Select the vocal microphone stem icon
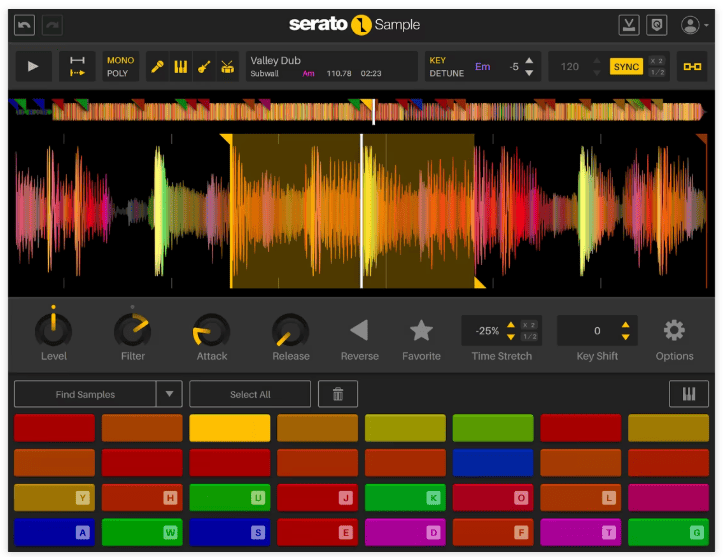The image size is (723, 557). (157, 67)
